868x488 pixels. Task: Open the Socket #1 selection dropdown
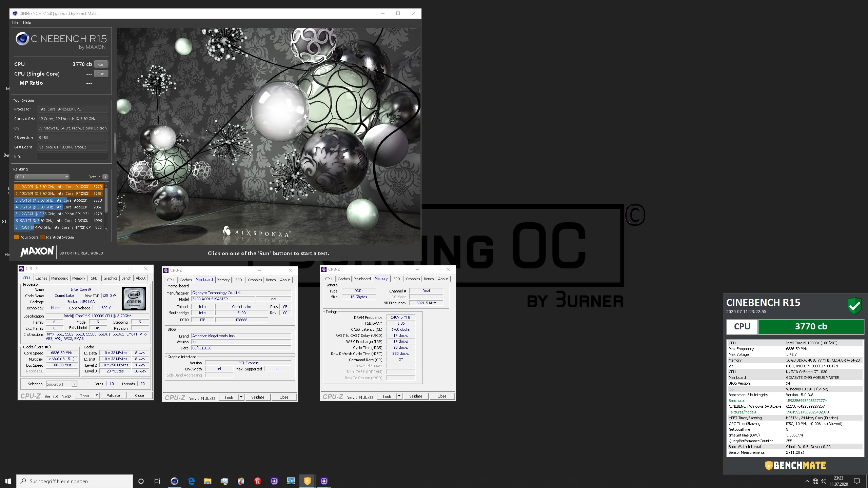click(62, 384)
